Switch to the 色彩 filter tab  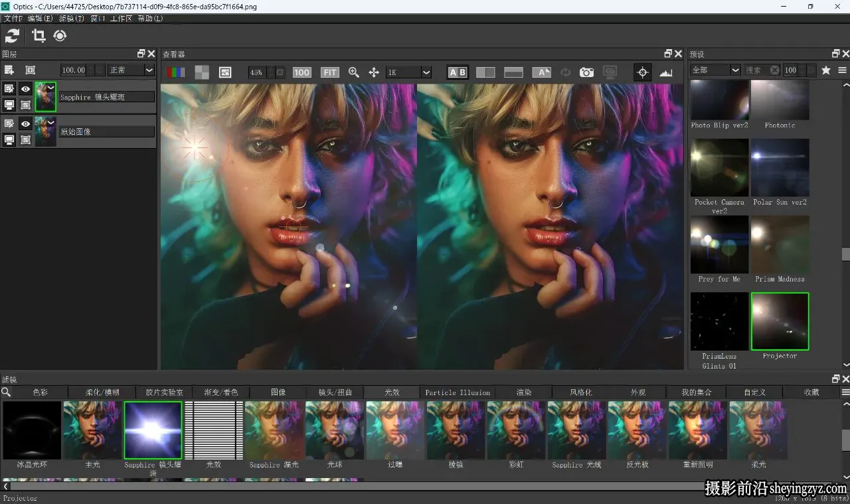coord(41,392)
